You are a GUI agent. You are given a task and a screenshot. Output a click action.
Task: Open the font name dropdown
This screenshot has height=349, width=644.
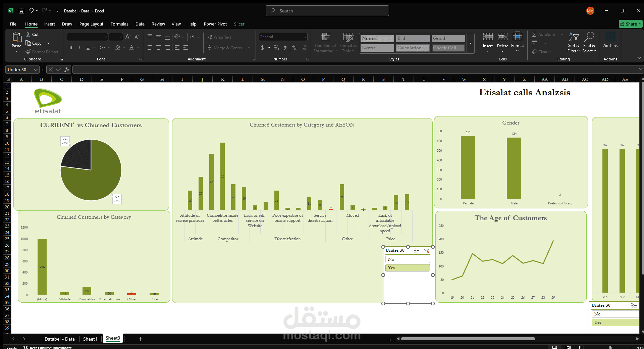105,37
